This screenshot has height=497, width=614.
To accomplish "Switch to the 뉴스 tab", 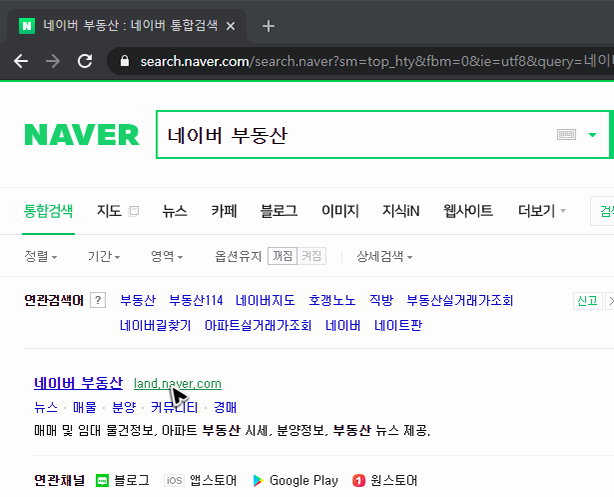I will [175, 211].
